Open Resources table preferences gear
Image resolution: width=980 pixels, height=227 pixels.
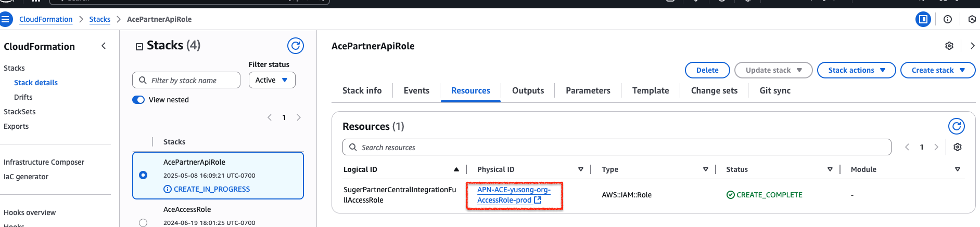[x=957, y=147]
